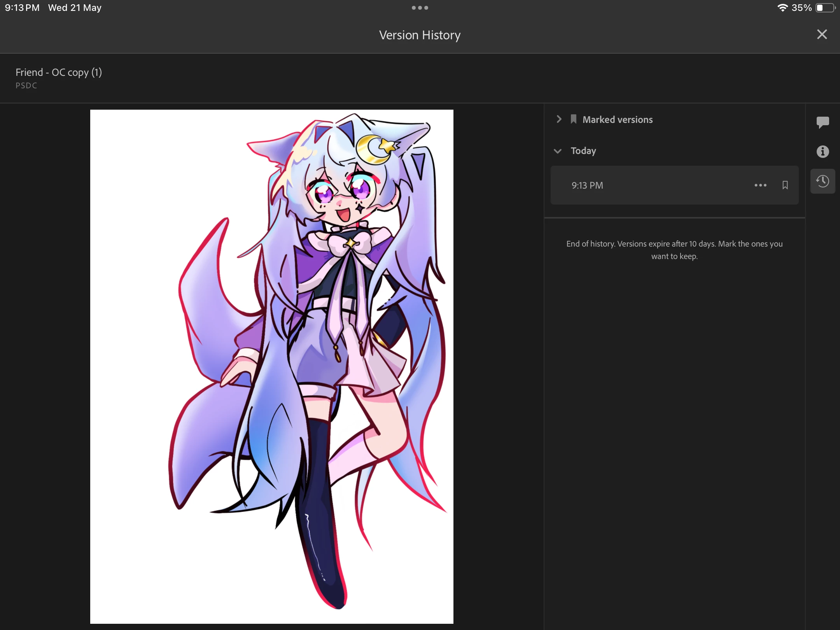Tap the artwork preview image

pos(271,366)
